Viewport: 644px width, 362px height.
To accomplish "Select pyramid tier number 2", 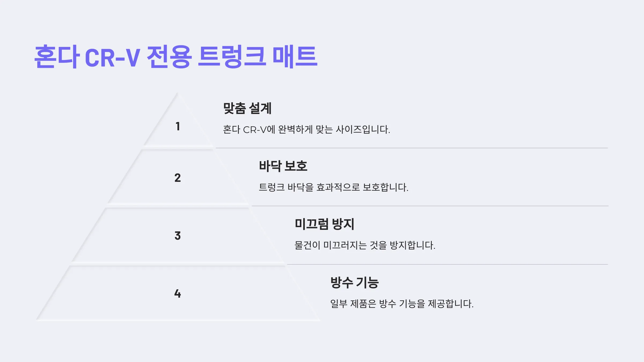I will pos(178,178).
